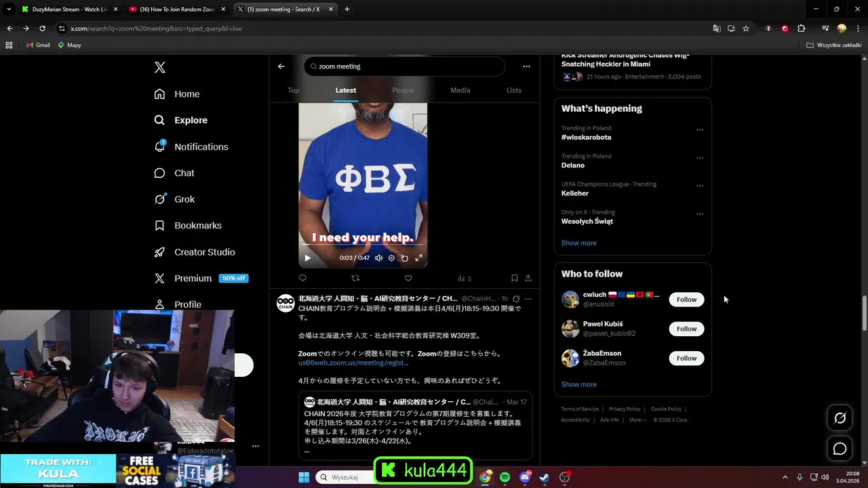
Task: Open search options three-dot menu
Action: pyautogui.click(x=526, y=66)
